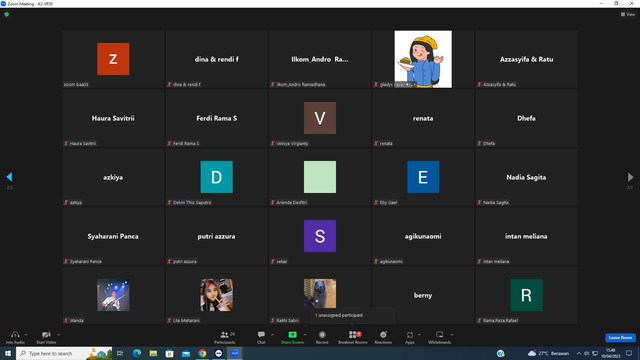
Task: Open the notifications center icon
Action: pos(629,353)
